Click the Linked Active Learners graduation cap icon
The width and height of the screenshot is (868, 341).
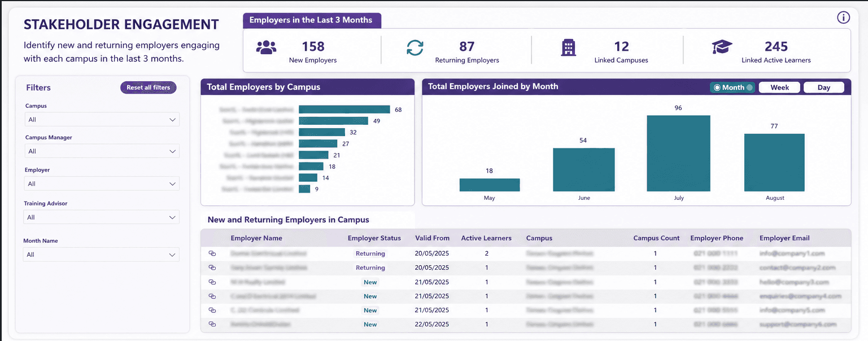[722, 47]
